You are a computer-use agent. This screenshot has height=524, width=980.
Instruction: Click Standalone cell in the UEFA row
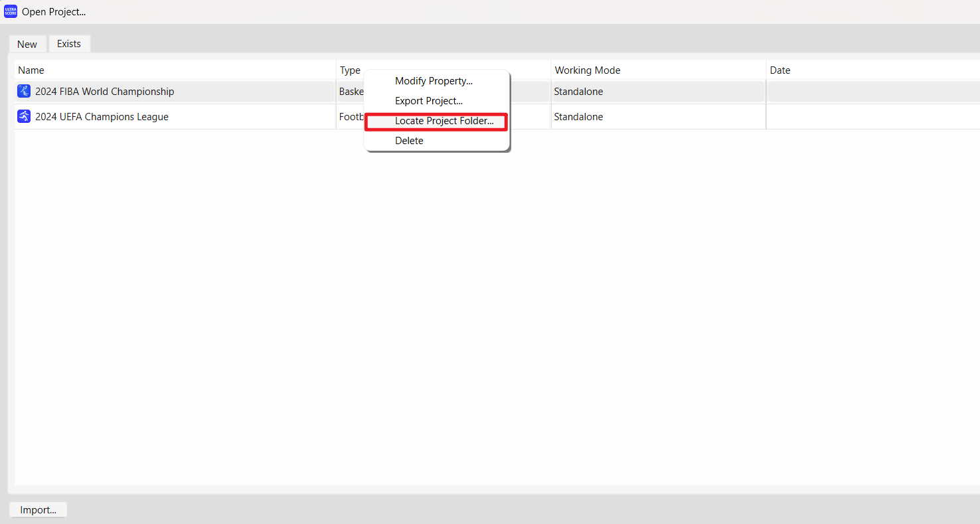coord(578,117)
